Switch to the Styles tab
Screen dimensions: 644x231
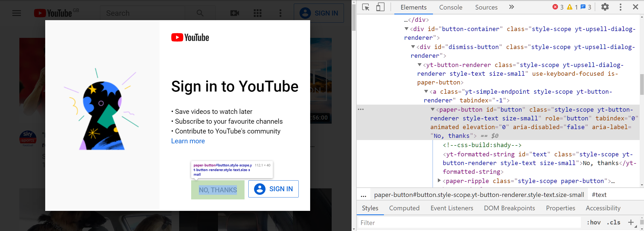[370, 208]
